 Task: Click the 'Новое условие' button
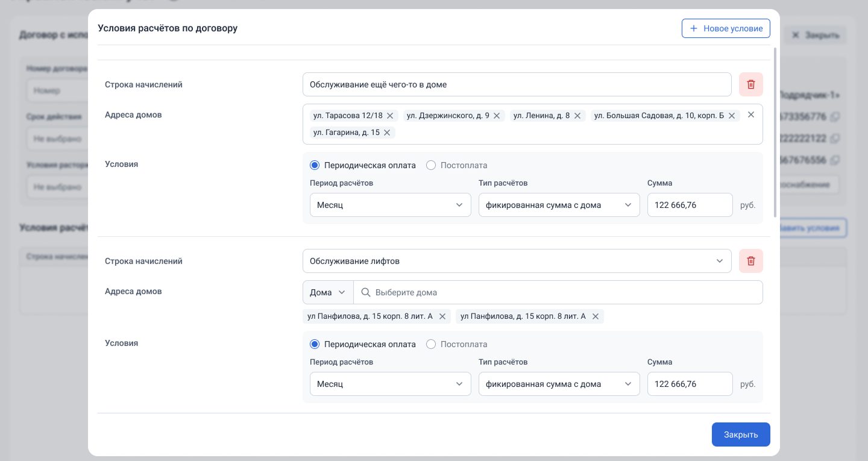726,28
